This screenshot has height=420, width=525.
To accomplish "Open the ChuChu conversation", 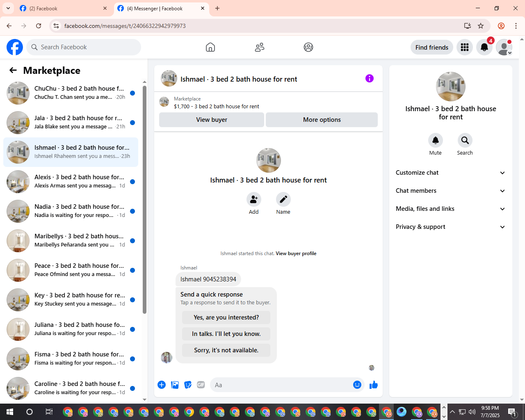I will tap(71, 93).
